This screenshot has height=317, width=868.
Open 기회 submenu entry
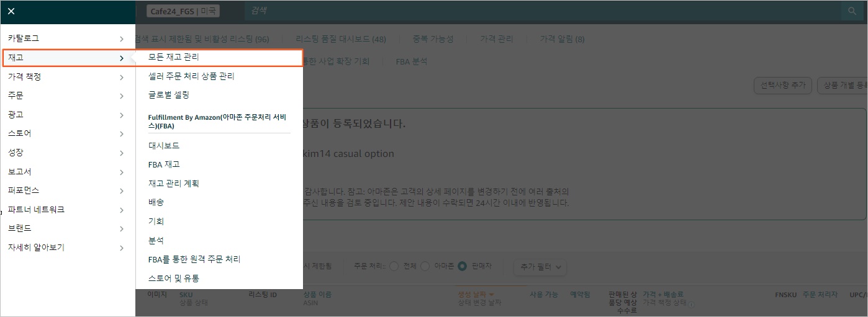[x=156, y=221]
